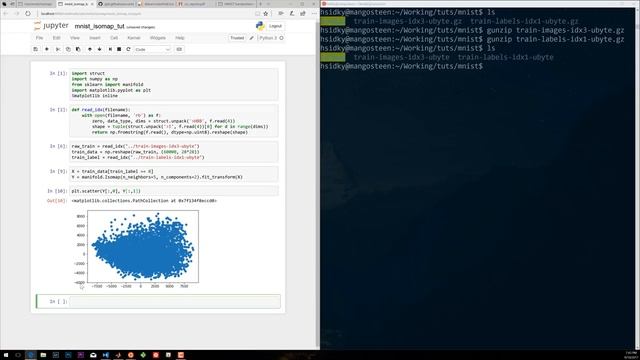
Task: Click the Out[10] prompt label
Action: coord(57,201)
